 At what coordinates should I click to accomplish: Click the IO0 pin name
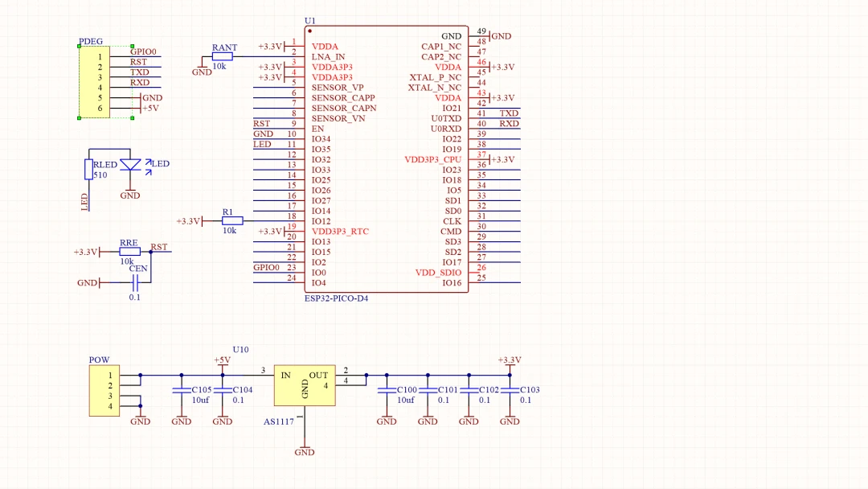tap(319, 273)
